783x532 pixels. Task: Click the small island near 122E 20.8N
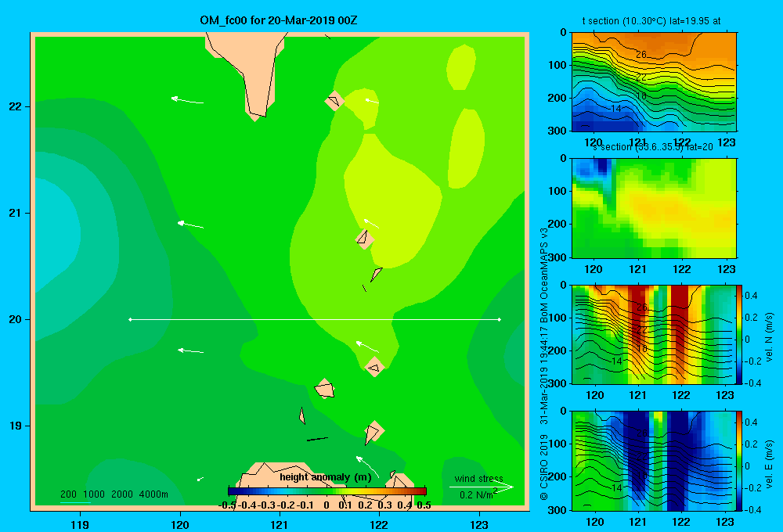coord(364,239)
